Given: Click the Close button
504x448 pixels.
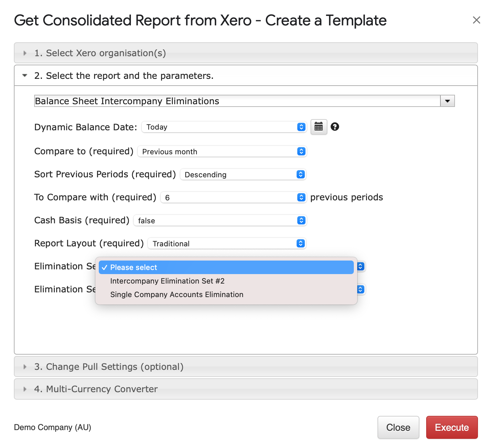Looking at the screenshot, I should (x=398, y=427).
